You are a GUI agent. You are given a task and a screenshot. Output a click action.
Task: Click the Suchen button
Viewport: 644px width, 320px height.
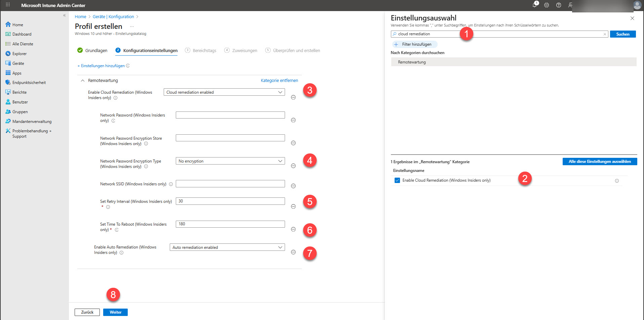623,34
